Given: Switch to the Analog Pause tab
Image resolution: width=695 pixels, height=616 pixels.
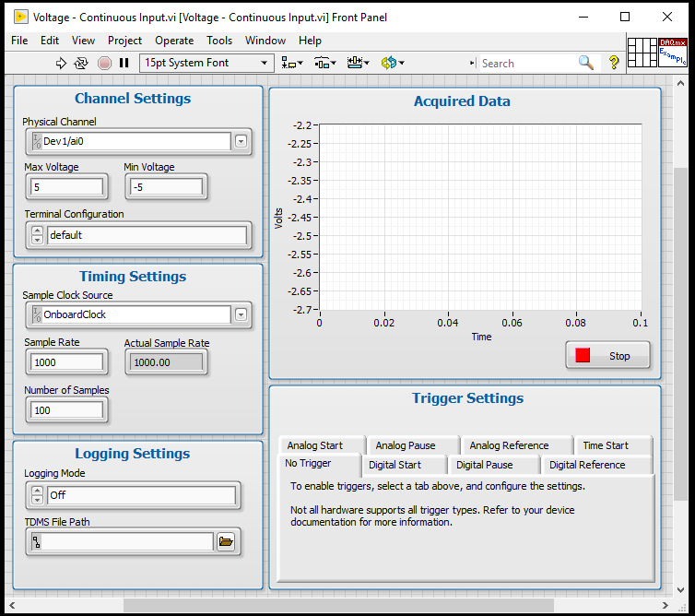Looking at the screenshot, I should (x=413, y=445).
